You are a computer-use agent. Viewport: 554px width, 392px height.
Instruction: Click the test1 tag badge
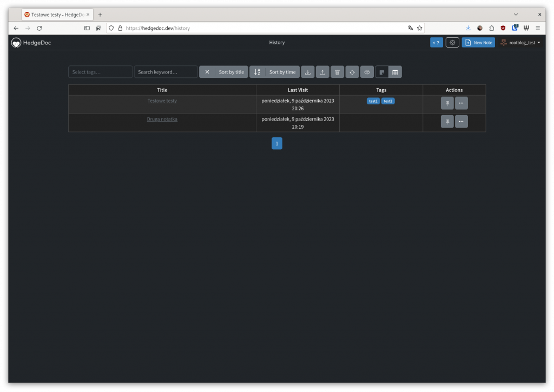click(373, 101)
